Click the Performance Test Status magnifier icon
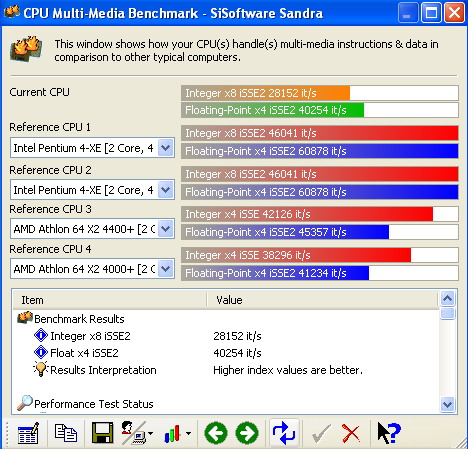468x449 pixels. click(25, 403)
